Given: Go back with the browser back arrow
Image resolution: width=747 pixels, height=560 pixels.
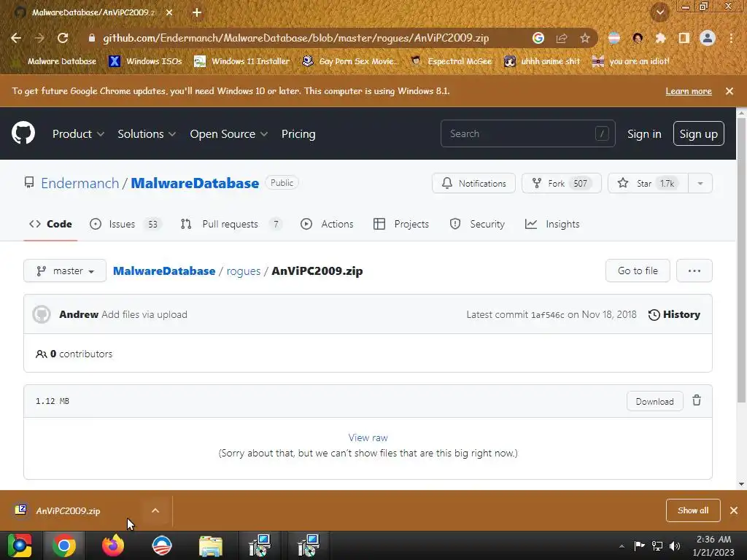Looking at the screenshot, I should [x=16, y=38].
